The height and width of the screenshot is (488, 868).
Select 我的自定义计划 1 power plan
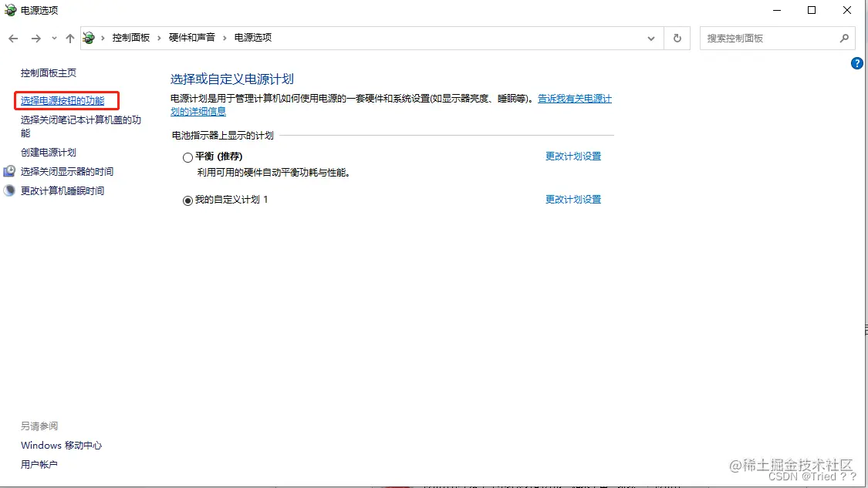pos(187,200)
